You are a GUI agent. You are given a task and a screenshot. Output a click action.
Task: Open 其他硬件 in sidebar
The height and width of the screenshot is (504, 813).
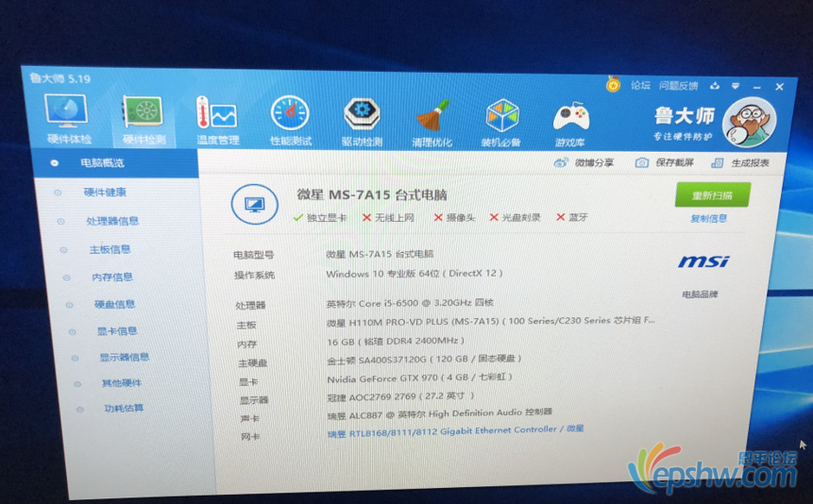click(121, 382)
